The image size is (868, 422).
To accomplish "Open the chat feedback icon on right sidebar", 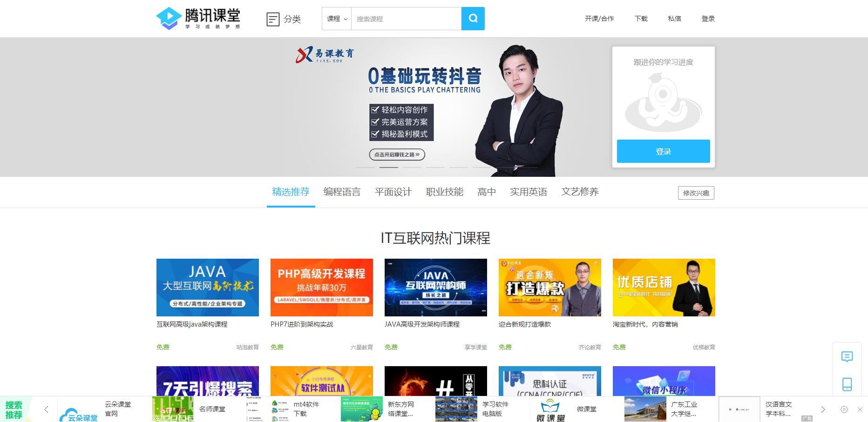I will pyautogui.click(x=847, y=357).
